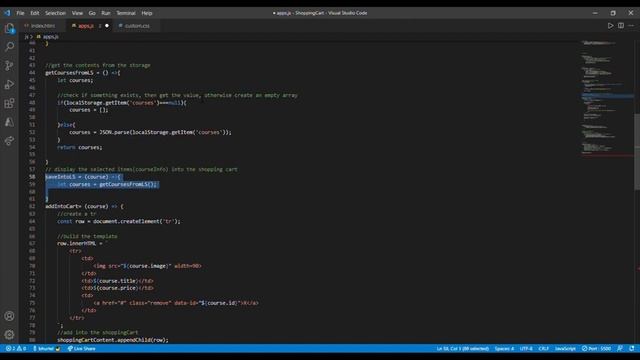
Task: Open the Terminal menu
Action: 126,13
